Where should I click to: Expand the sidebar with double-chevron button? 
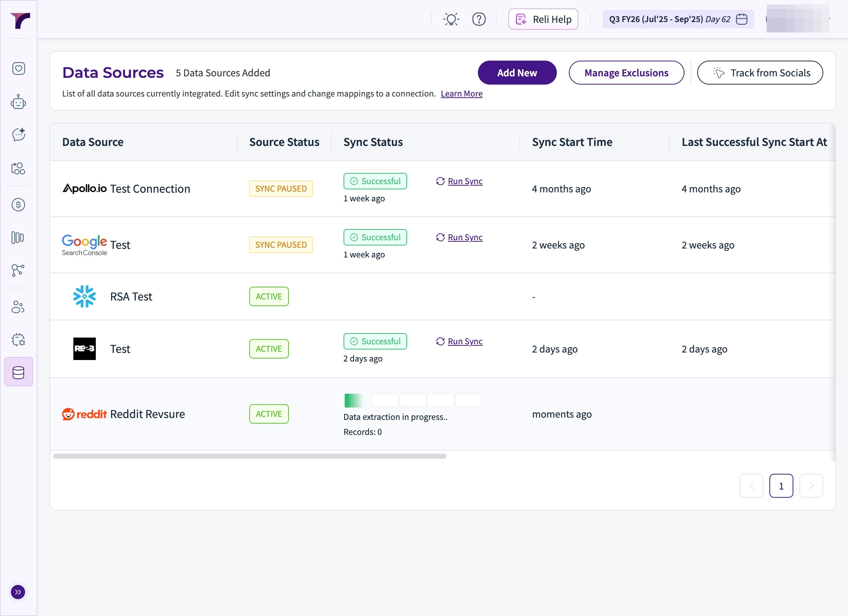(x=18, y=592)
